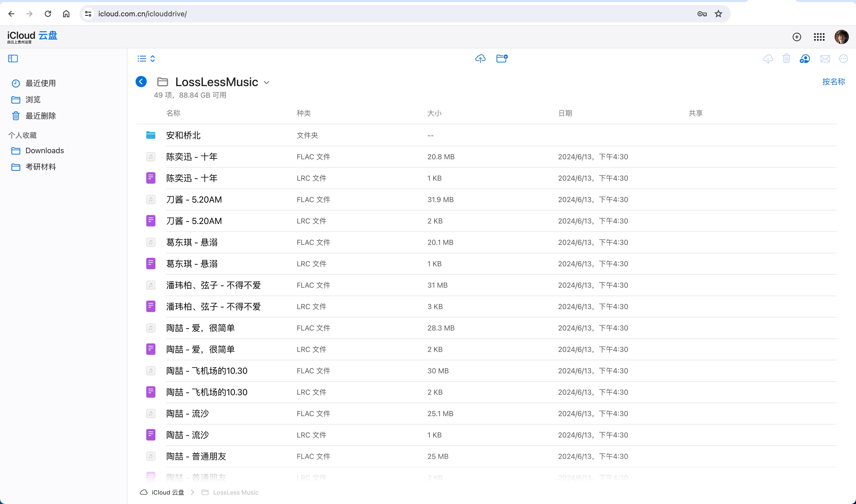Screen dimensions: 856x504
Task: Bookmark this page with star icon
Action: 718,14
